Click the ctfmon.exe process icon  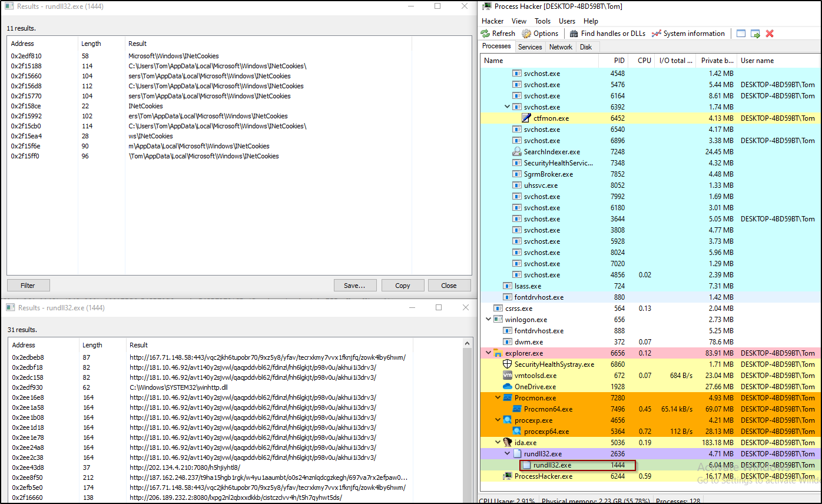pyautogui.click(x=526, y=118)
